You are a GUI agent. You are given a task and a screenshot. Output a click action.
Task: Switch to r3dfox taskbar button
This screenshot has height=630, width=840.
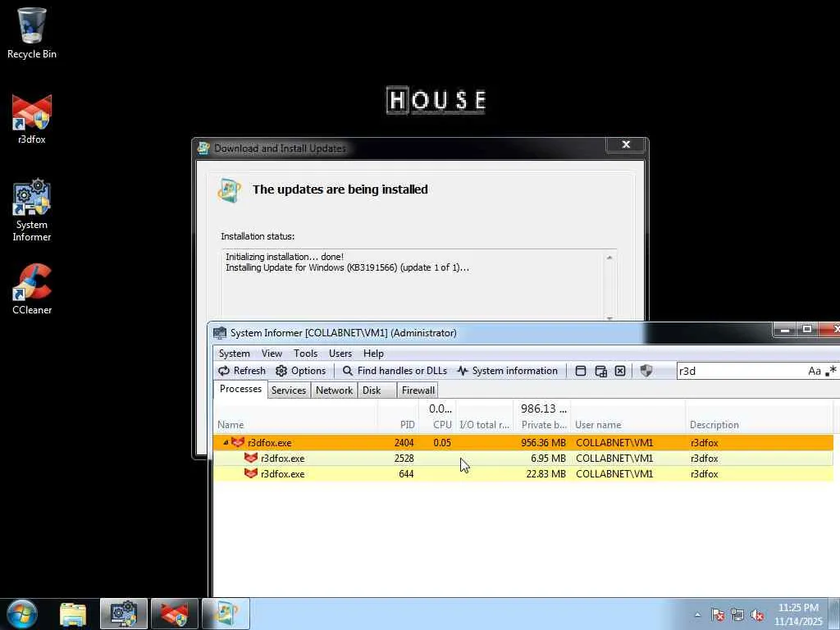175,614
